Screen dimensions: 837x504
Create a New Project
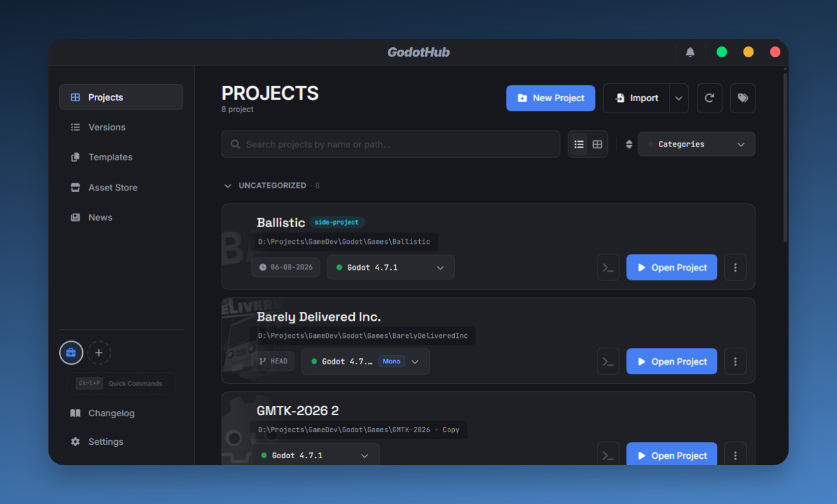(x=550, y=98)
